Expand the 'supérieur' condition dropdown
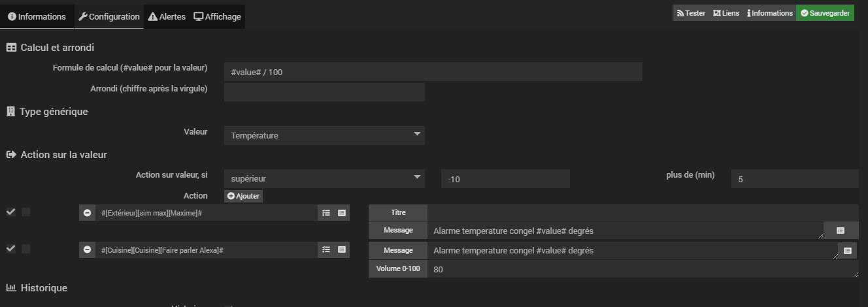This screenshot has height=307, width=868. coord(324,178)
